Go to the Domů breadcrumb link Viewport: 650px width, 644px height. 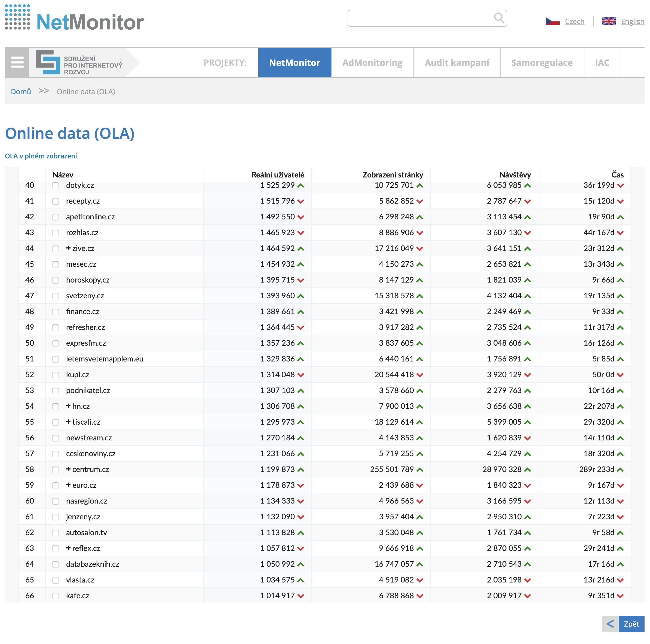pos(21,91)
